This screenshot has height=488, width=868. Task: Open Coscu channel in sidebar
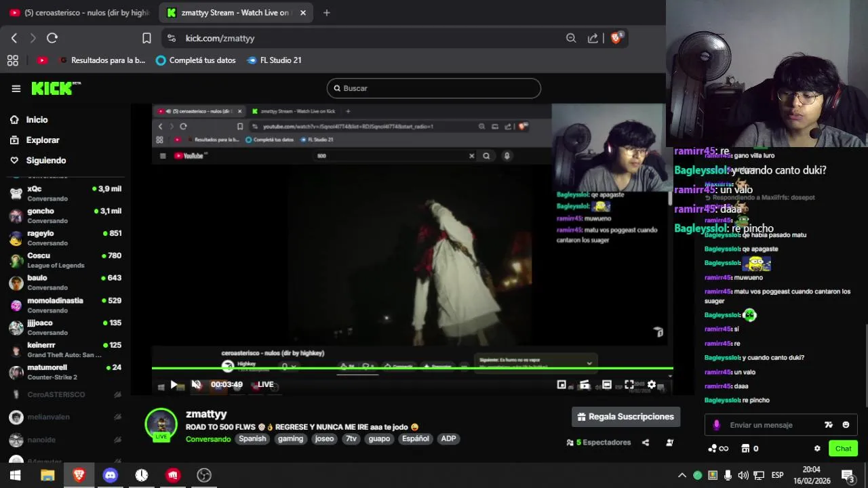click(65, 260)
